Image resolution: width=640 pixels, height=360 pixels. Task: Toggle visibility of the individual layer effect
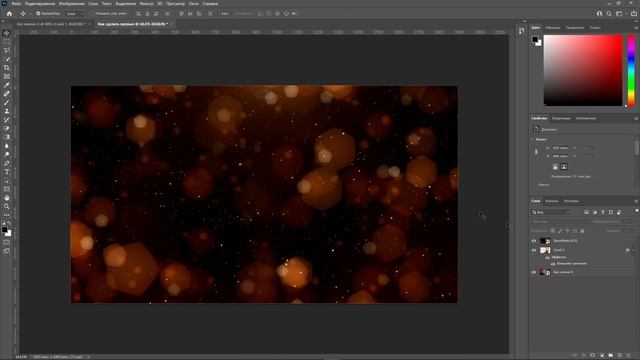coord(553,264)
